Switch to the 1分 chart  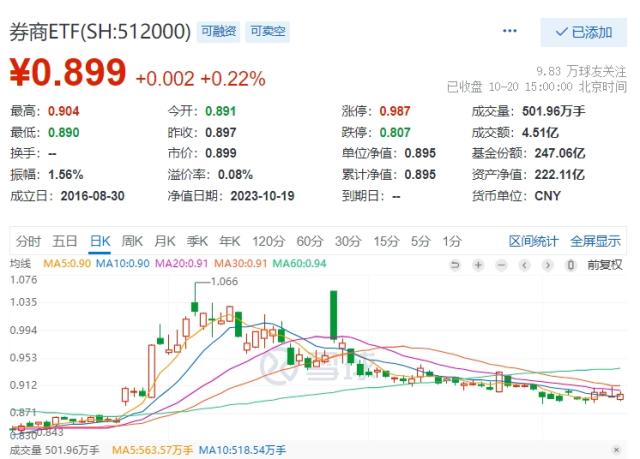click(452, 241)
